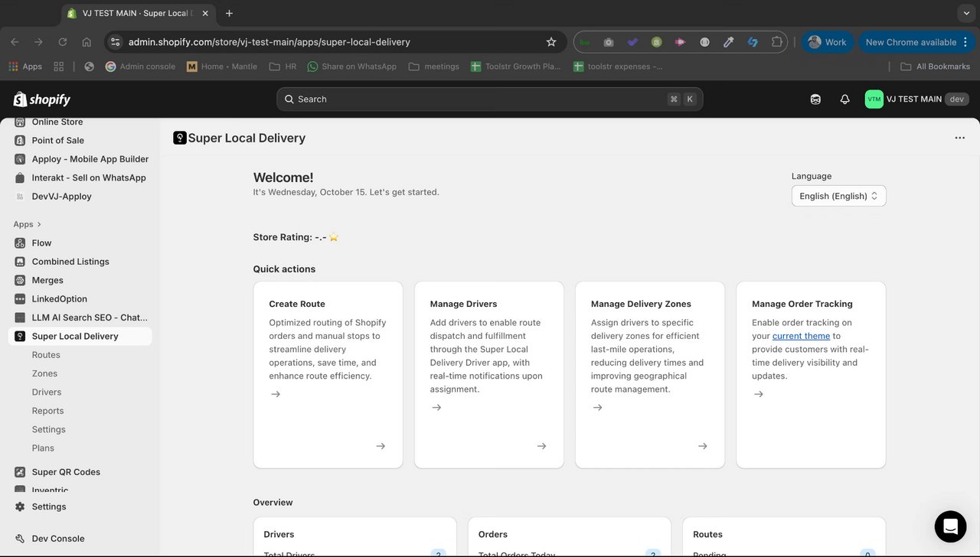
Task: Follow the current theme link
Action: [801, 336]
